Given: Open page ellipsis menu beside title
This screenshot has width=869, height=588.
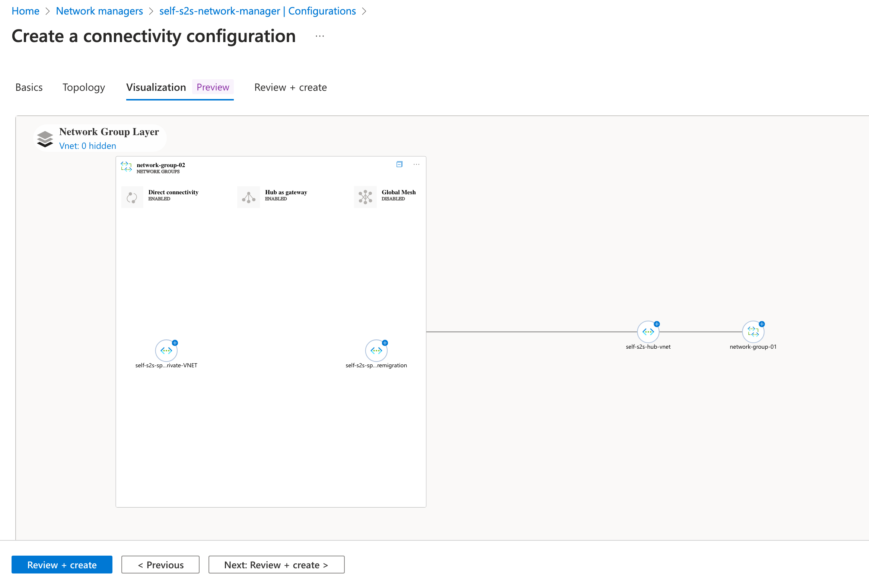Looking at the screenshot, I should coord(320,36).
